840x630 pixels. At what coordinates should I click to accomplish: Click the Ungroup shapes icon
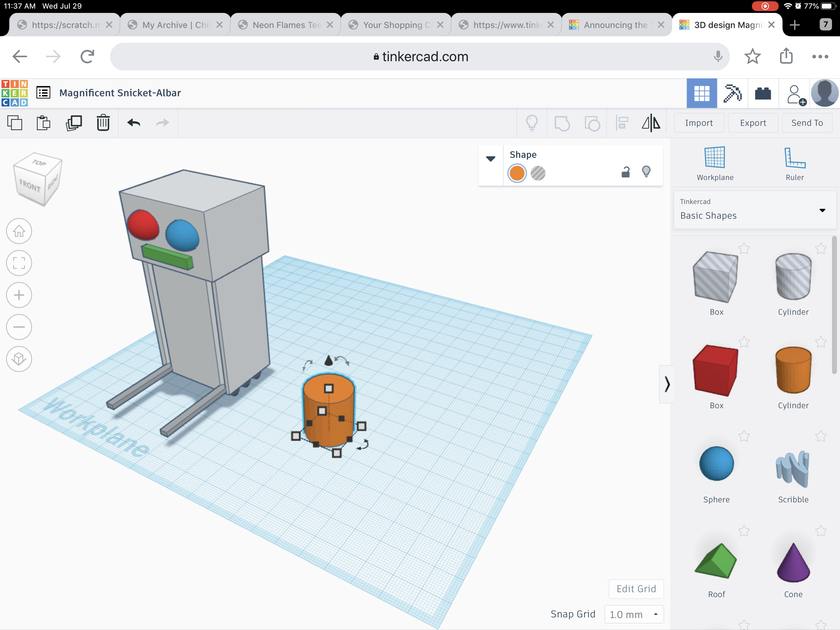(592, 123)
